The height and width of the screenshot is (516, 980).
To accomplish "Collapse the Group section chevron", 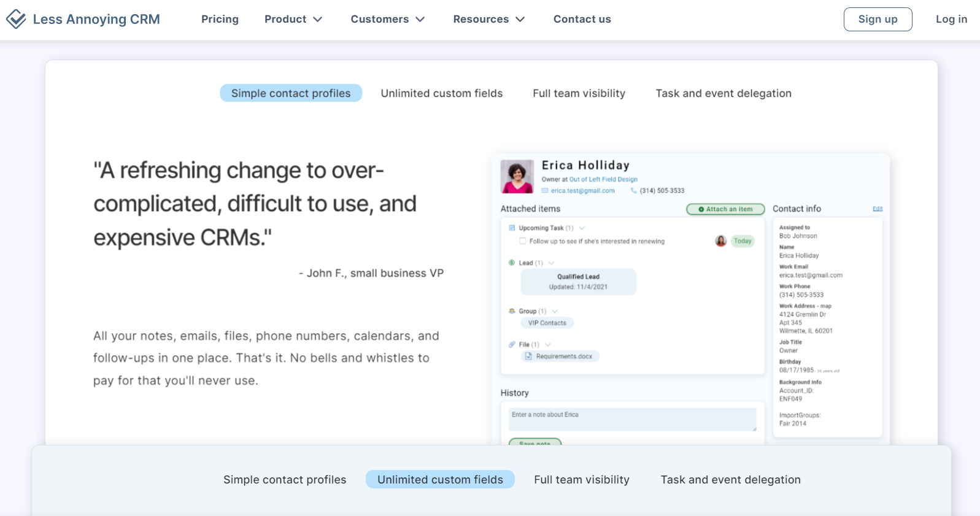I will [555, 311].
